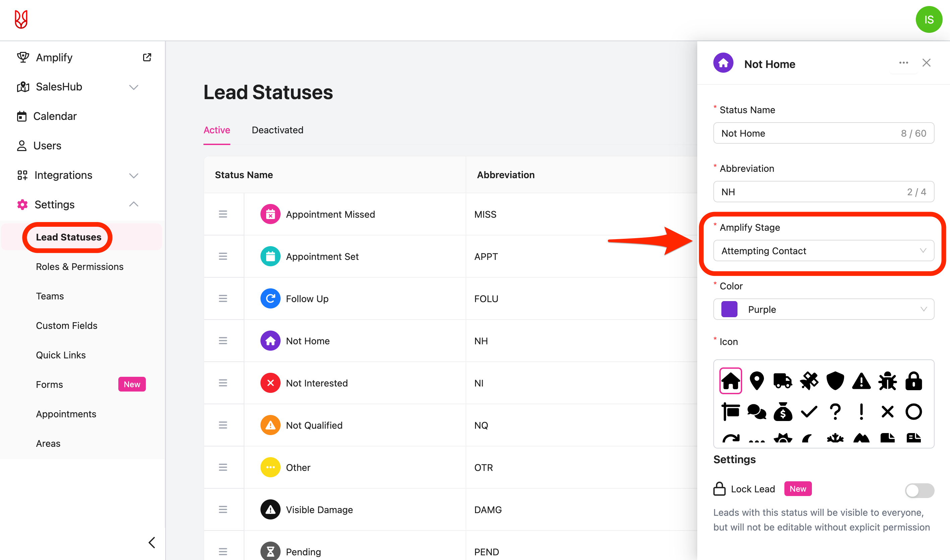The width and height of the screenshot is (950, 560).
Task: Open Amplify external link icon
Action: 147,57
